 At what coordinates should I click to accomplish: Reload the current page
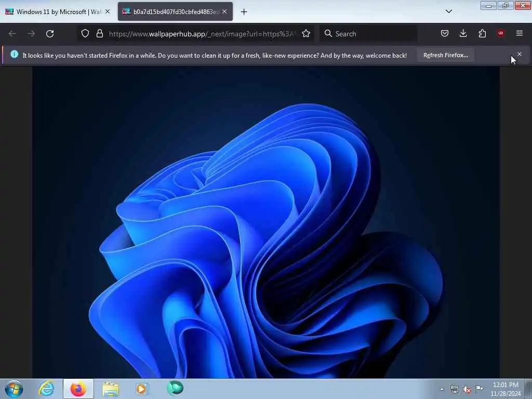(x=50, y=34)
